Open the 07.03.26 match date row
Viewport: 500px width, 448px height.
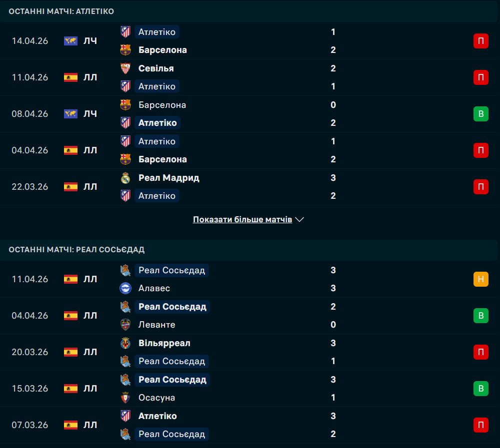click(x=30, y=425)
